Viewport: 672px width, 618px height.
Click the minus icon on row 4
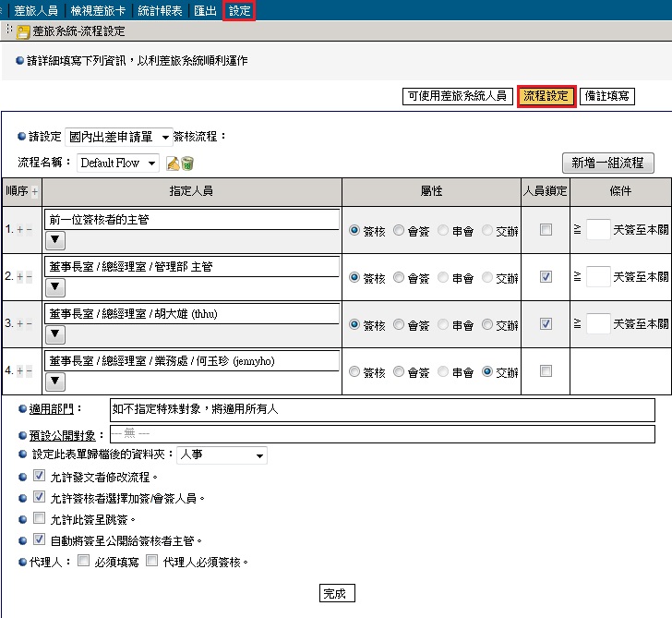[x=29, y=371]
